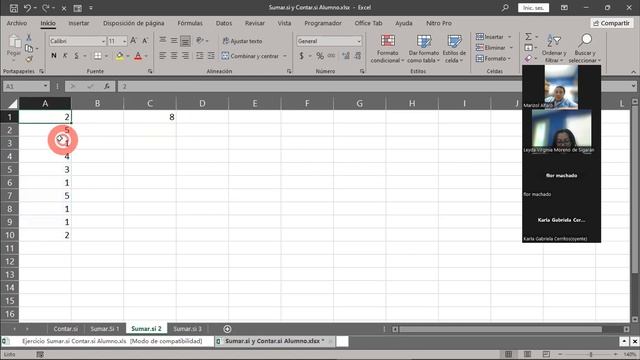Click the Undo arrow icon

click(x=27, y=8)
